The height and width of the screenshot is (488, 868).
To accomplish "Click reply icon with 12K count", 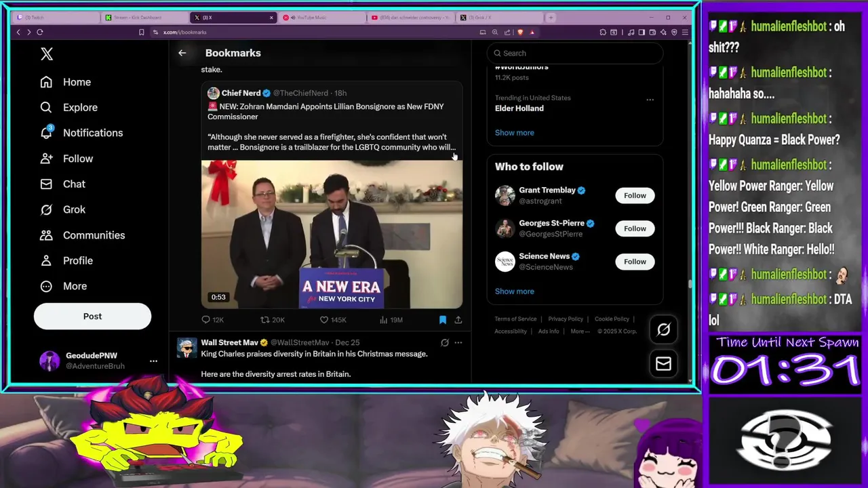I will click(206, 320).
